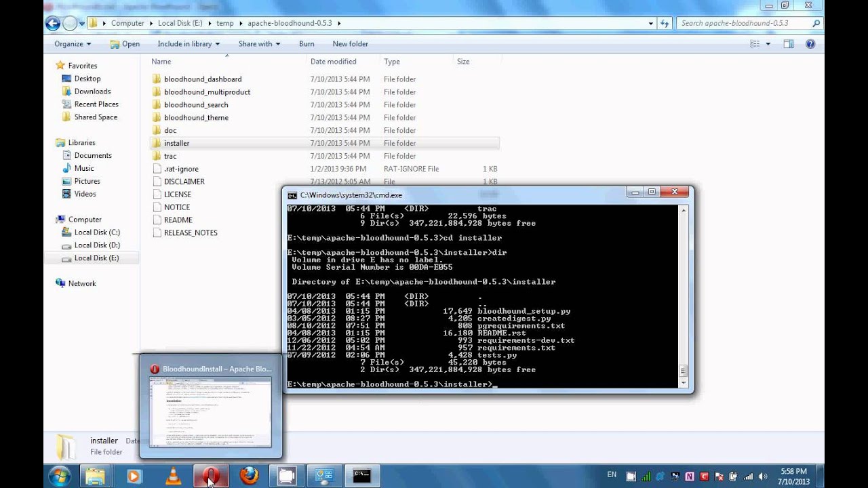Open the address bar history dropdown
868x488 pixels.
pyautogui.click(x=650, y=23)
